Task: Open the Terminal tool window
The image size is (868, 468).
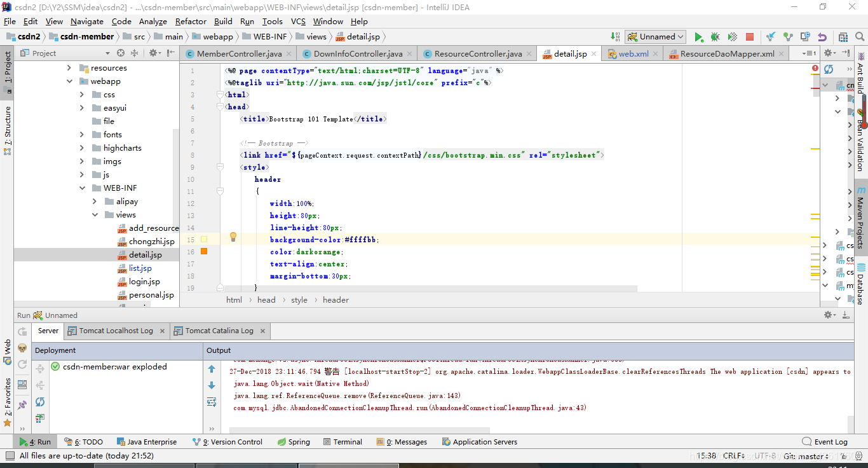Action: (342, 442)
